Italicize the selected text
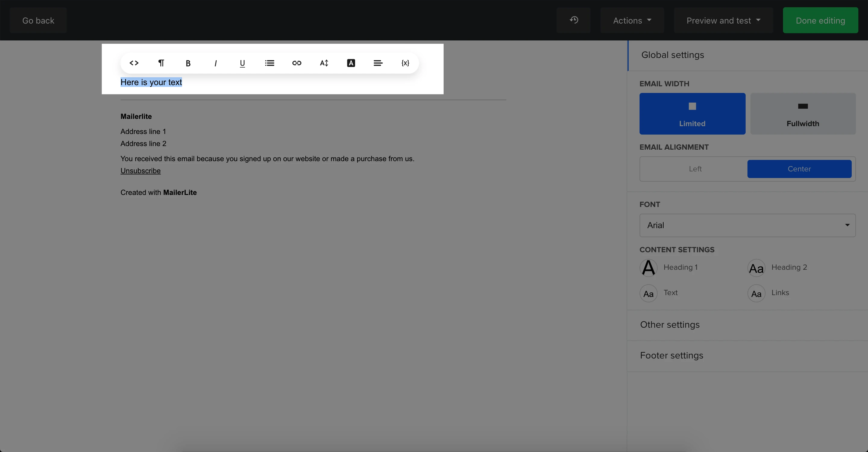The height and width of the screenshot is (452, 868). pos(215,63)
